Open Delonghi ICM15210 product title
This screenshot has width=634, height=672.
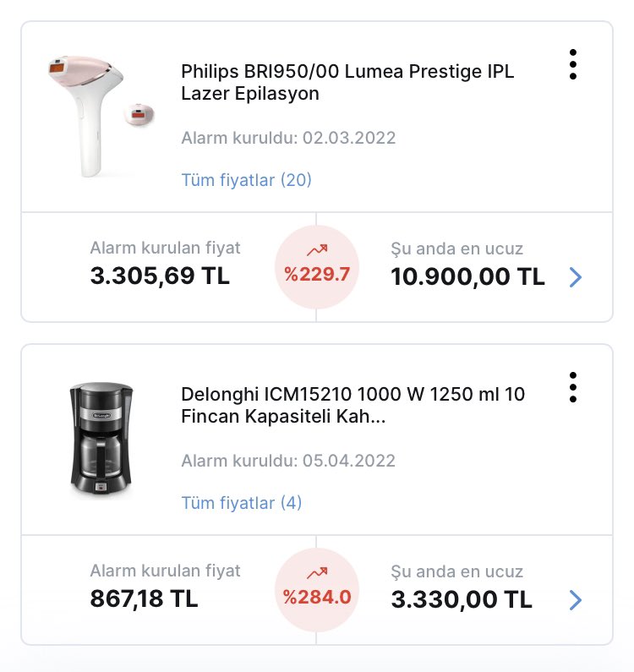(x=353, y=405)
